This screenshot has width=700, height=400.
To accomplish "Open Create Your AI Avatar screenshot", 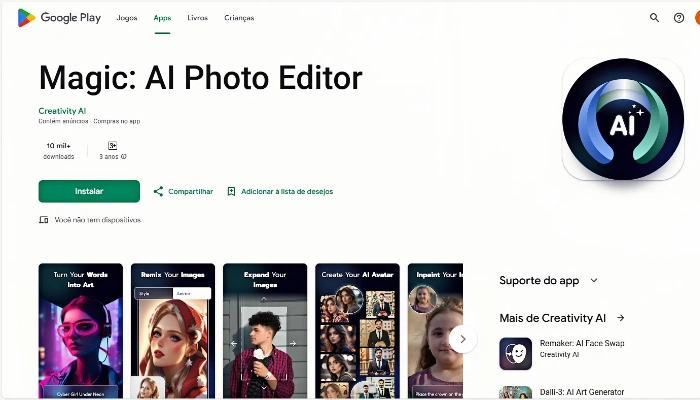I will tap(358, 331).
